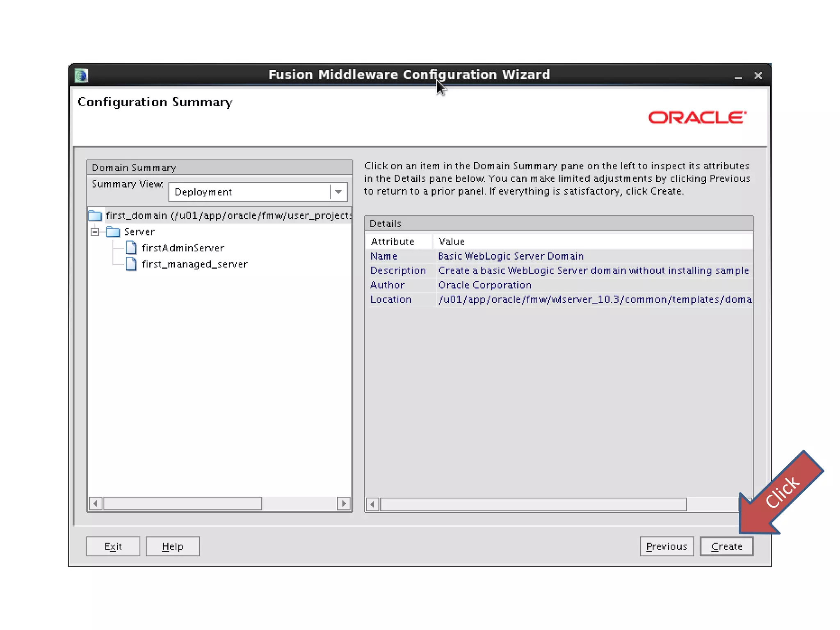This screenshot has width=840, height=630.
Task: Click Domain Summary horizontal scrollbar thumb
Action: (x=183, y=503)
